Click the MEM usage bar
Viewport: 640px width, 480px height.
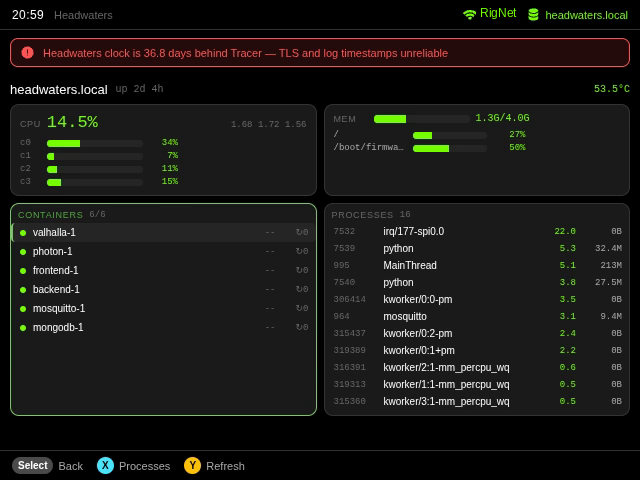pos(422,119)
